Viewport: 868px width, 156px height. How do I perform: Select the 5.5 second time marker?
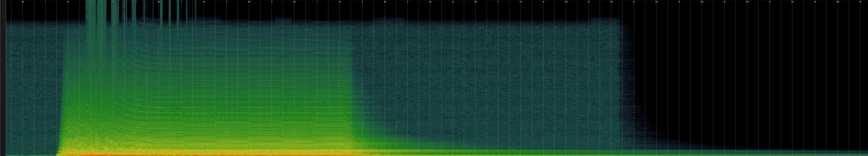pyautogui.click(x=249, y=2)
